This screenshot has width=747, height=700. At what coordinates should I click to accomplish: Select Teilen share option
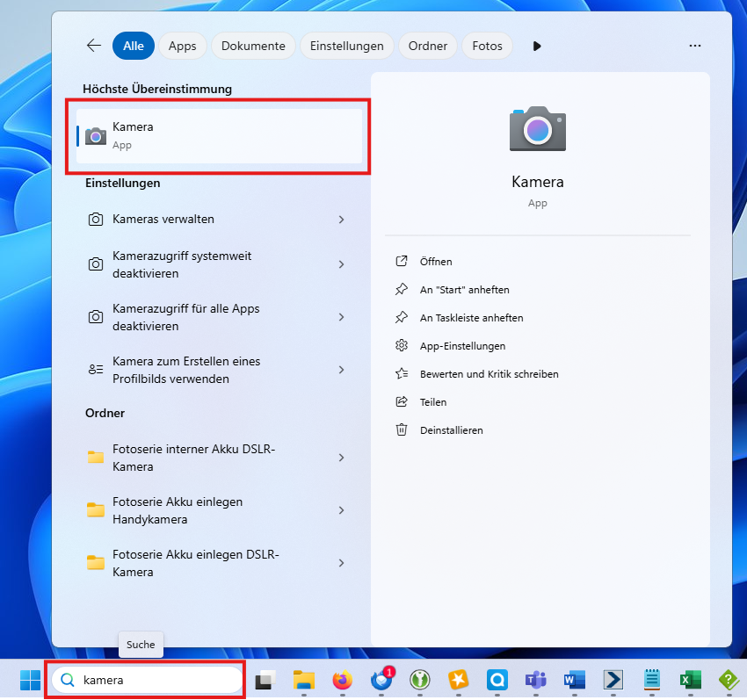402,401
